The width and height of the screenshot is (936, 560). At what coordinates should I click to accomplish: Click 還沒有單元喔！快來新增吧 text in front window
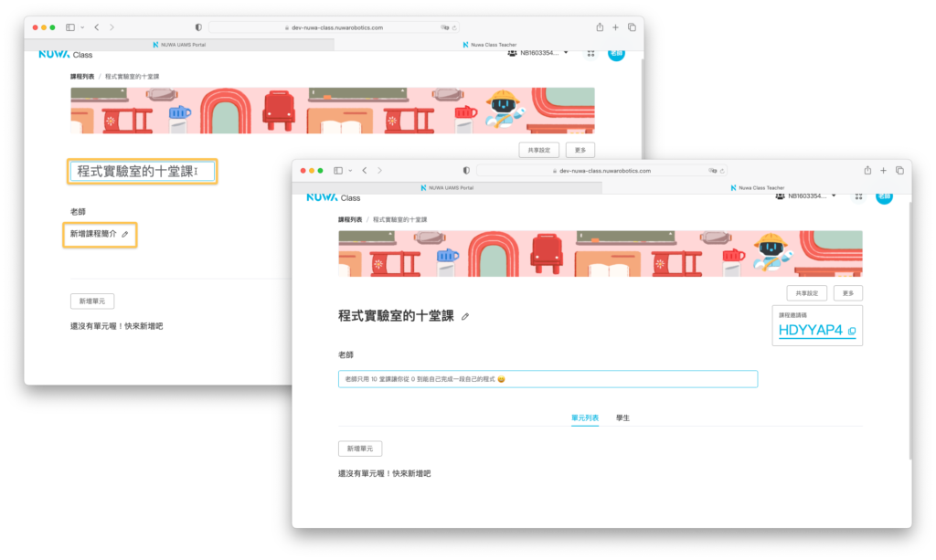[x=385, y=473]
